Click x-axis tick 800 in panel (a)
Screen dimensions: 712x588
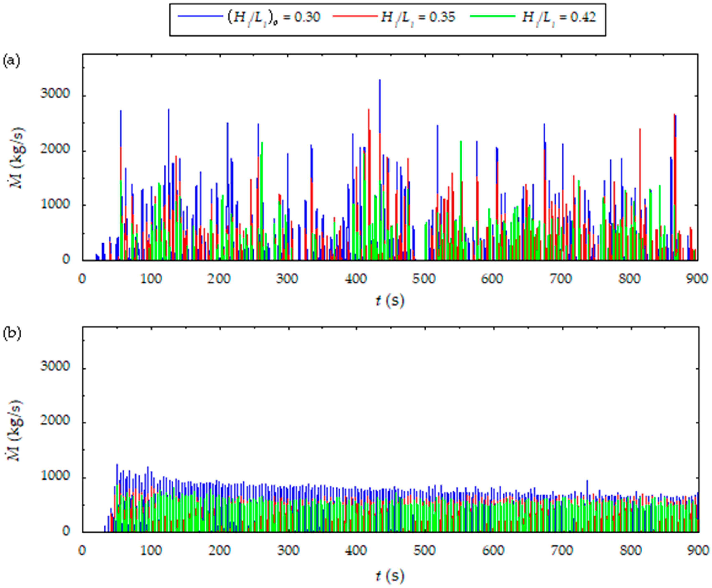tap(629, 279)
